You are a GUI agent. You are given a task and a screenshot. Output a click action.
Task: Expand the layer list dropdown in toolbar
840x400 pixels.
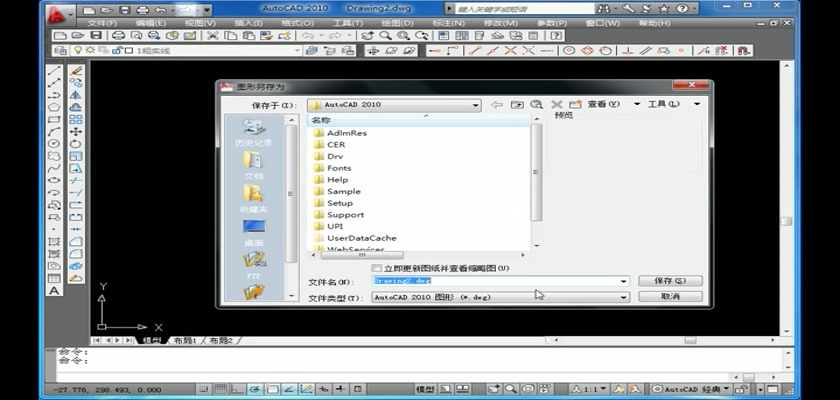click(x=297, y=50)
